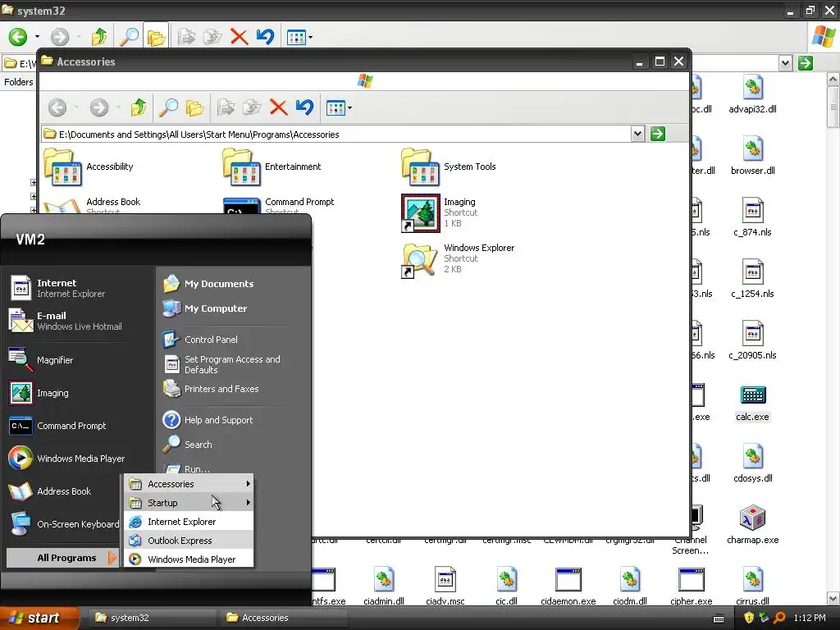This screenshot has width=840, height=630.
Task: Click security shield tray icon
Action: (x=749, y=618)
